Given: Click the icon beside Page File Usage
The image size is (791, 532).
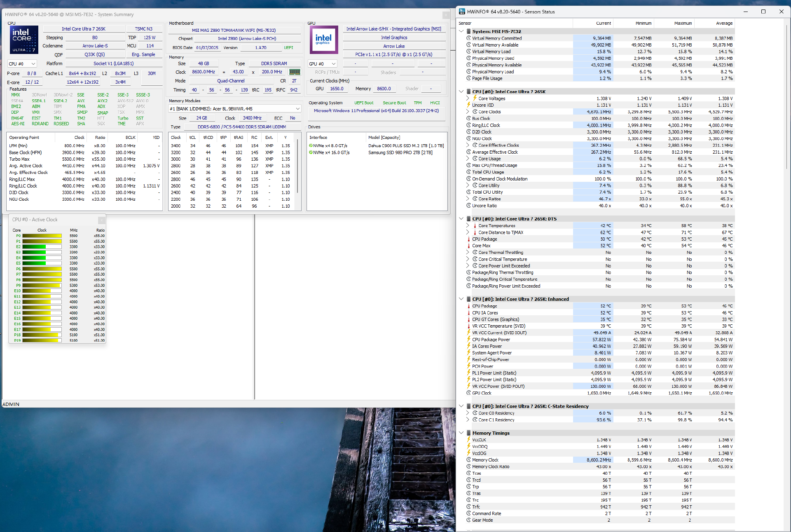Looking at the screenshot, I should tap(468, 78).
